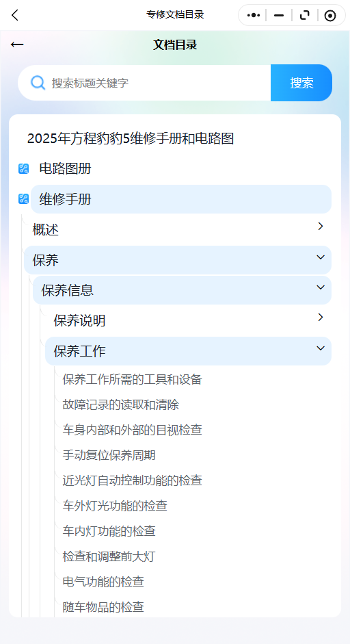Open 故障记录的读取和清除 entry
The width and height of the screenshot is (350, 644).
(120, 405)
